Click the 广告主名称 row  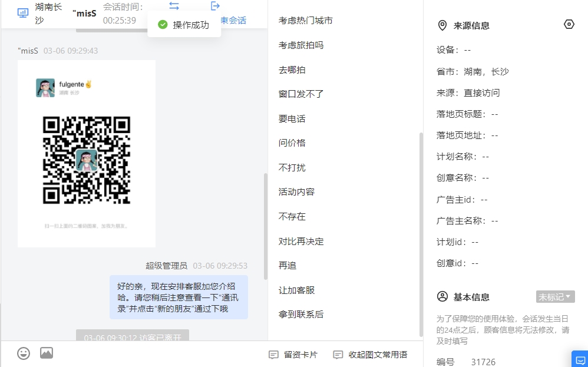click(468, 221)
